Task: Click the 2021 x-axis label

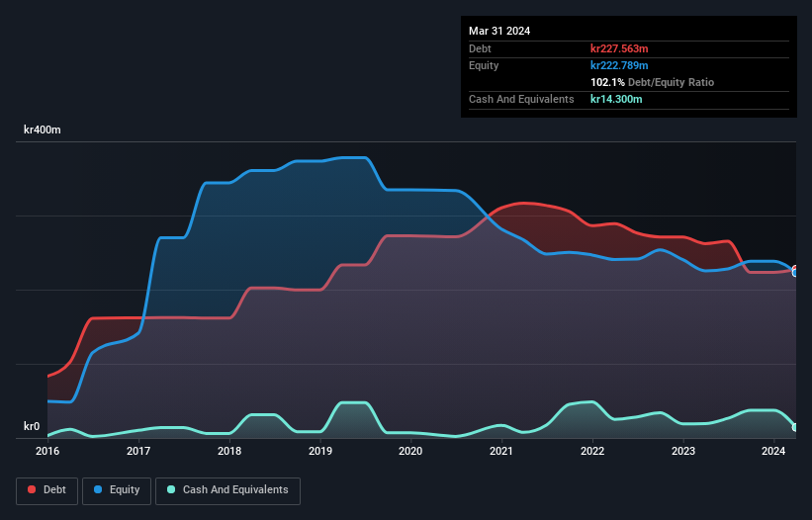Action: click(x=501, y=451)
